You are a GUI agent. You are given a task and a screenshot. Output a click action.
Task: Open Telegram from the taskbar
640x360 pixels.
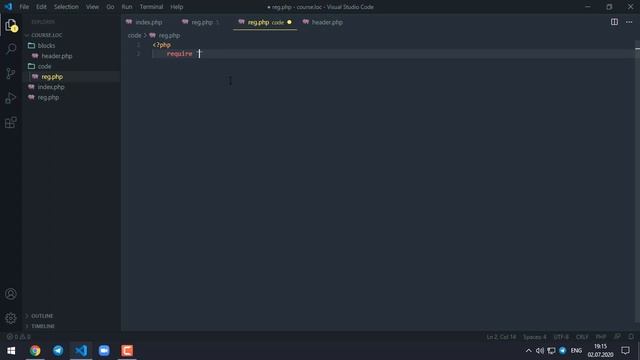[x=58, y=351]
